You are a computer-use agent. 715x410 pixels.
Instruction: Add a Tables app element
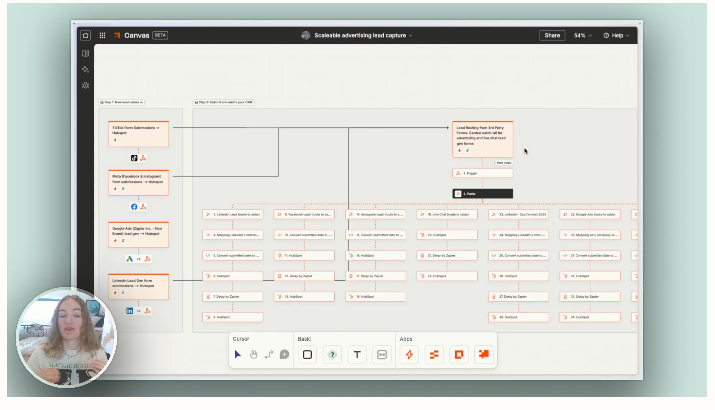[x=434, y=354]
